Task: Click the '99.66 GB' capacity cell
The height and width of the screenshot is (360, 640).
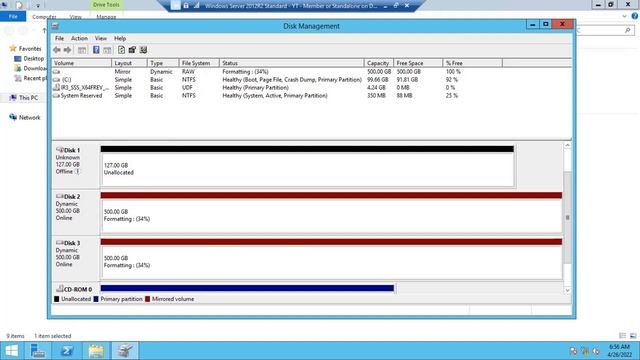Action: click(x=378, y=80)
